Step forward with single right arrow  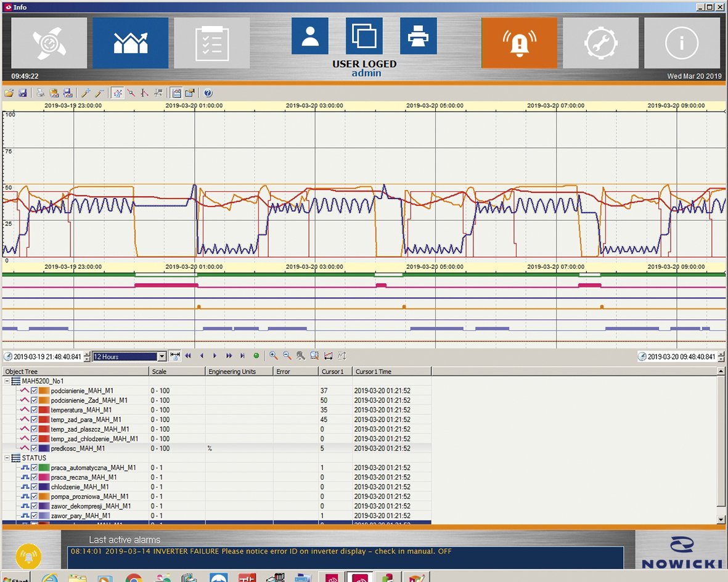tap(215, 356)
